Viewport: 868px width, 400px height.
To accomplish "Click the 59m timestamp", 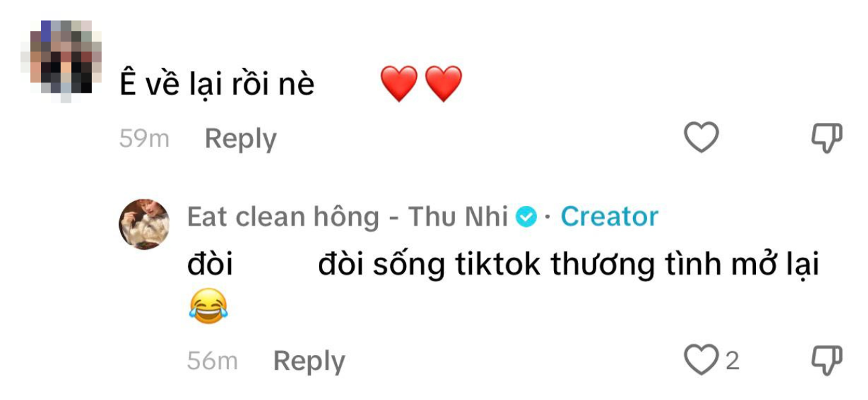I will [144, 139].
